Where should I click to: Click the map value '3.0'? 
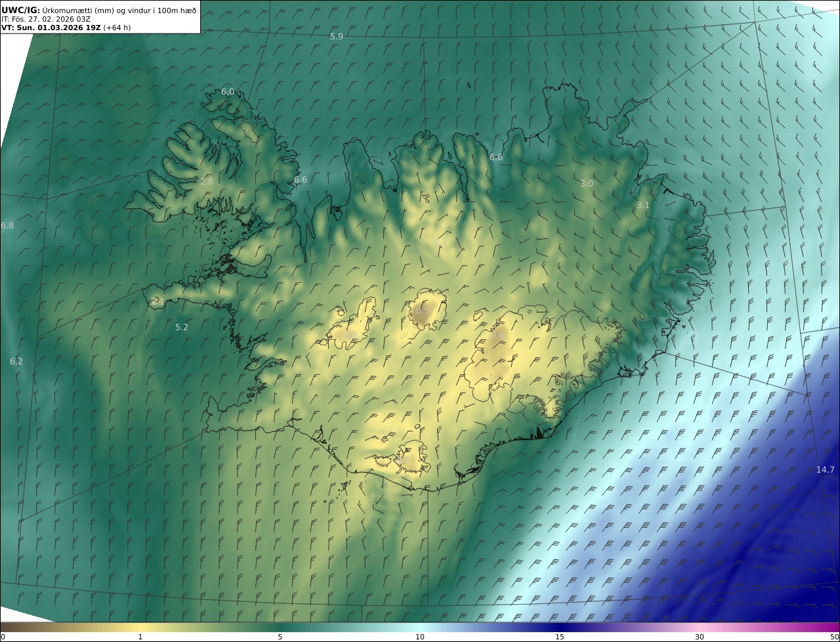coord(587,184)
